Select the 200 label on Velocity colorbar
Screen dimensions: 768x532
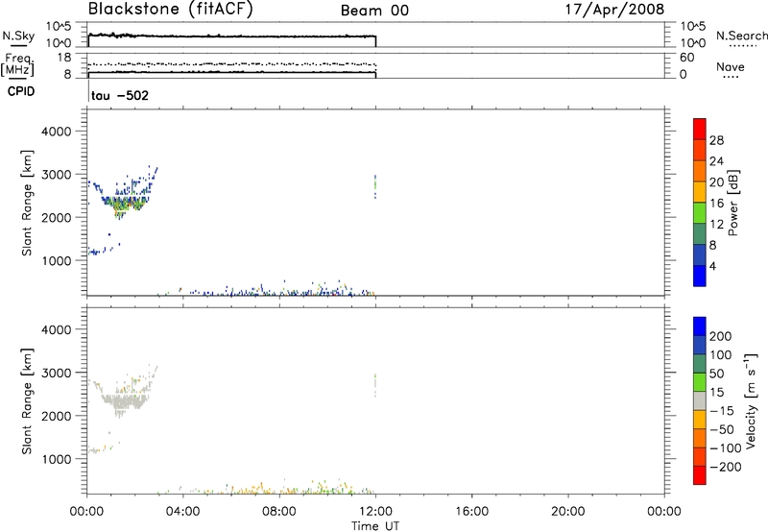click(721, 336)
